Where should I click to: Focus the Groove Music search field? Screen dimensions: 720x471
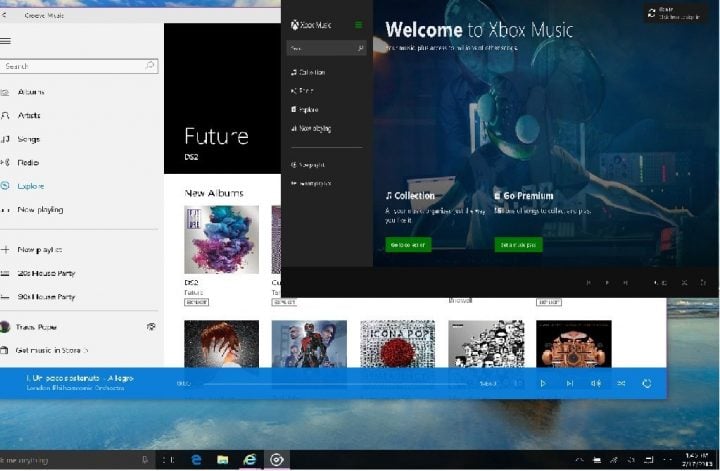coord(79,66)
